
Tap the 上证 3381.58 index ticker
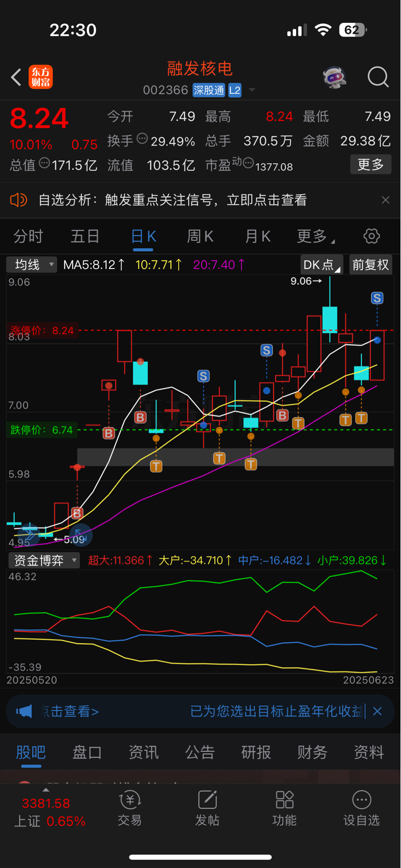pos(50,812)
